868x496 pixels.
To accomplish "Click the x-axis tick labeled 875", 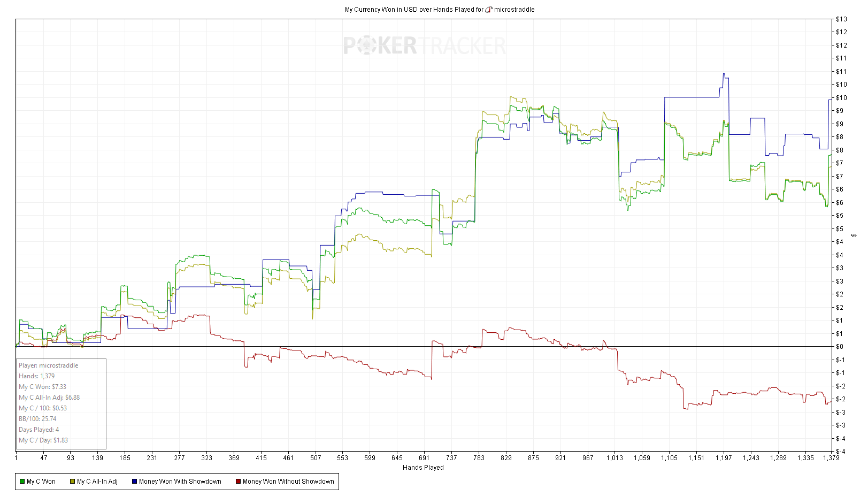I will pos(533,458).
